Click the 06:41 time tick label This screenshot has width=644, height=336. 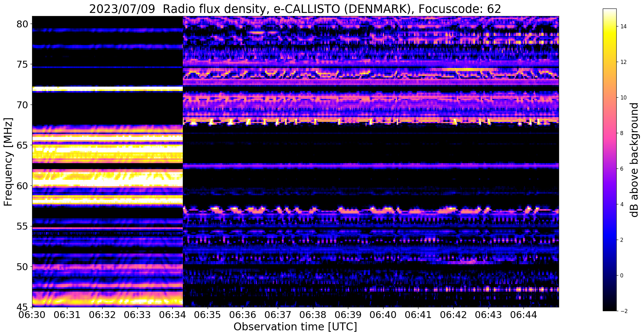tap(418, 314)
